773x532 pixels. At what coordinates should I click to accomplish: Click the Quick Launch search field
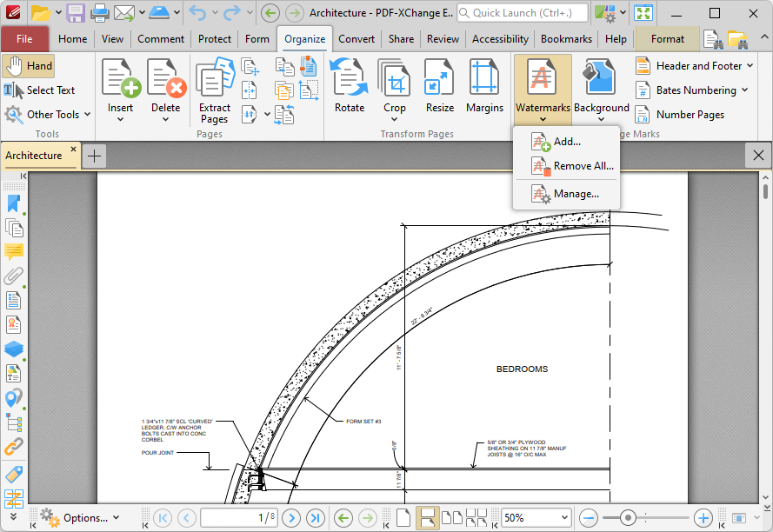tap(523, 13)
